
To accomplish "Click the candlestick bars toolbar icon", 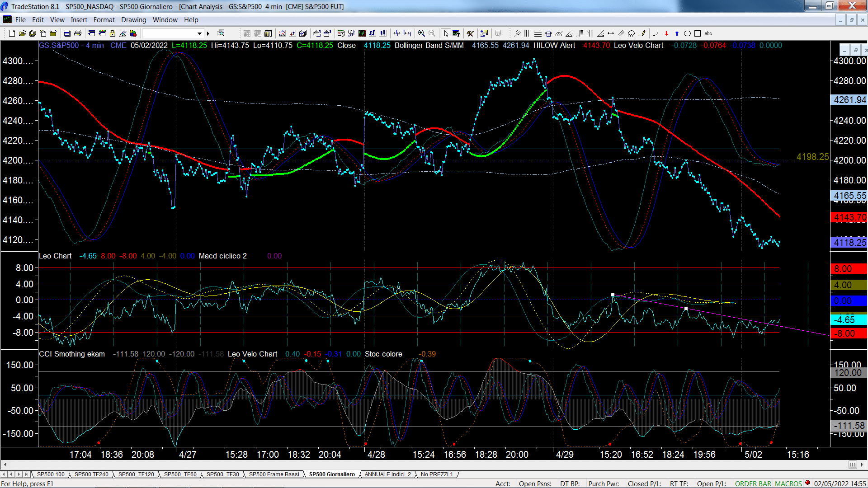I will click(x=382, y=33).
